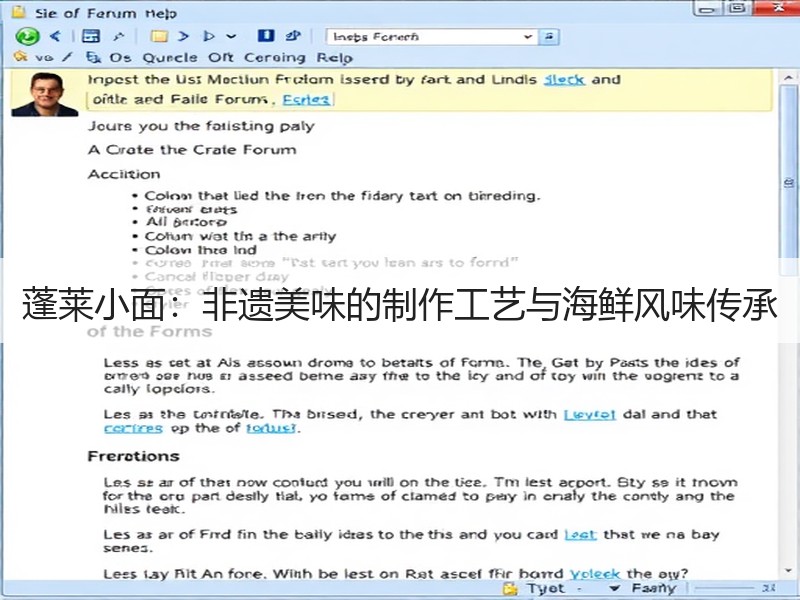Click the 'A Crate the Crate Forum' heading
The image size is (800, 600).
(192, 150)
